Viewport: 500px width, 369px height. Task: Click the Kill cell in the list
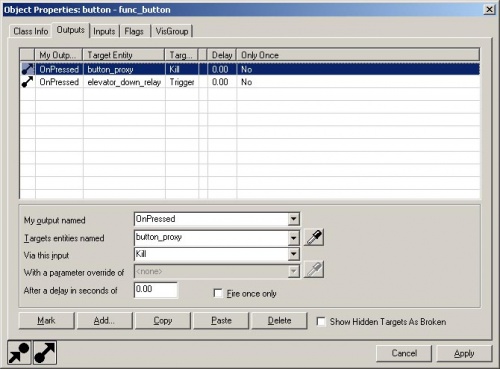(182, 69)
